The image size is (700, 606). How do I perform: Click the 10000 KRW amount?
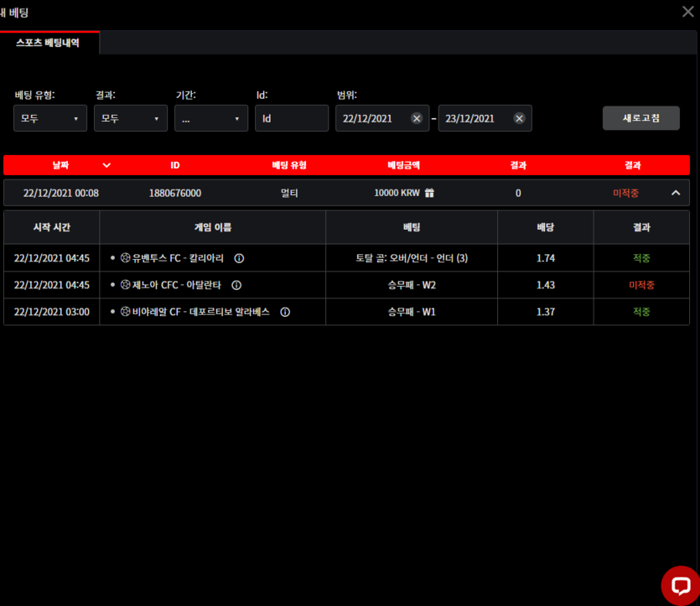397,193
